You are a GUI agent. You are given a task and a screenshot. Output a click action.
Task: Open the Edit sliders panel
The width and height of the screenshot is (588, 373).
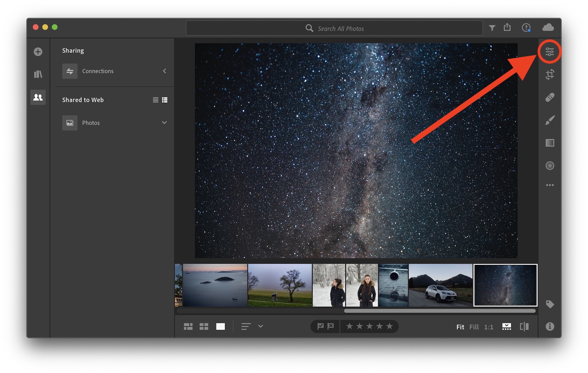click(549, 52)
